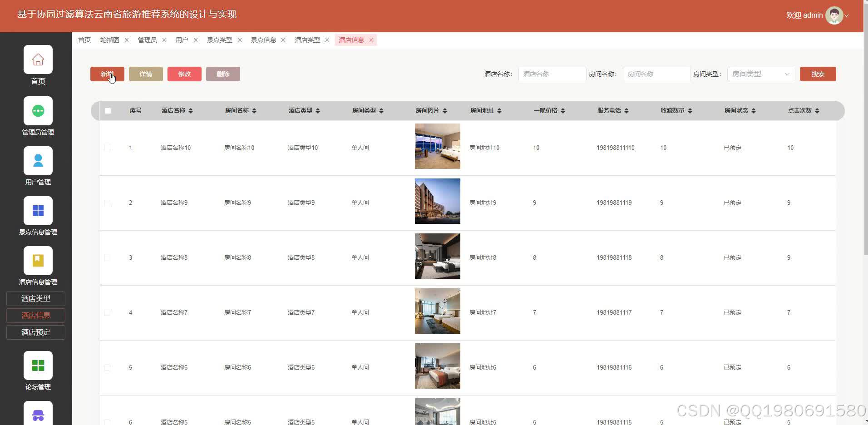Screen dimensions: 868x425
Task: Open the 首页 home icon in sidebar
Action: tap(38, 59)
